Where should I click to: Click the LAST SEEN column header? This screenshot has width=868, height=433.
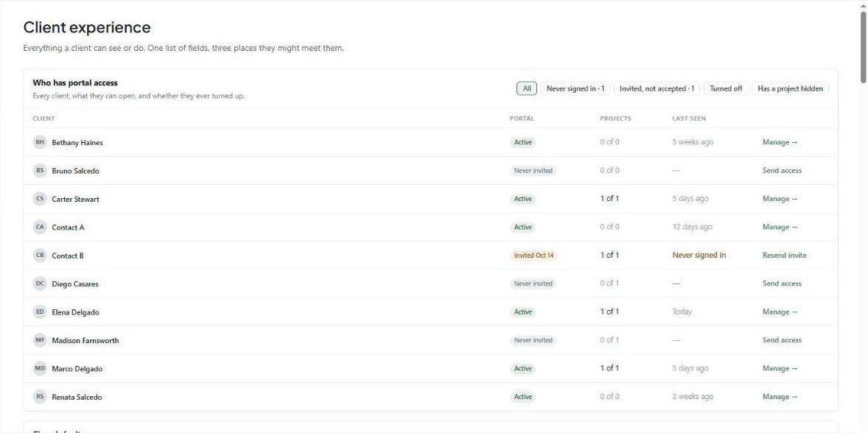click(x=689, y=119)
